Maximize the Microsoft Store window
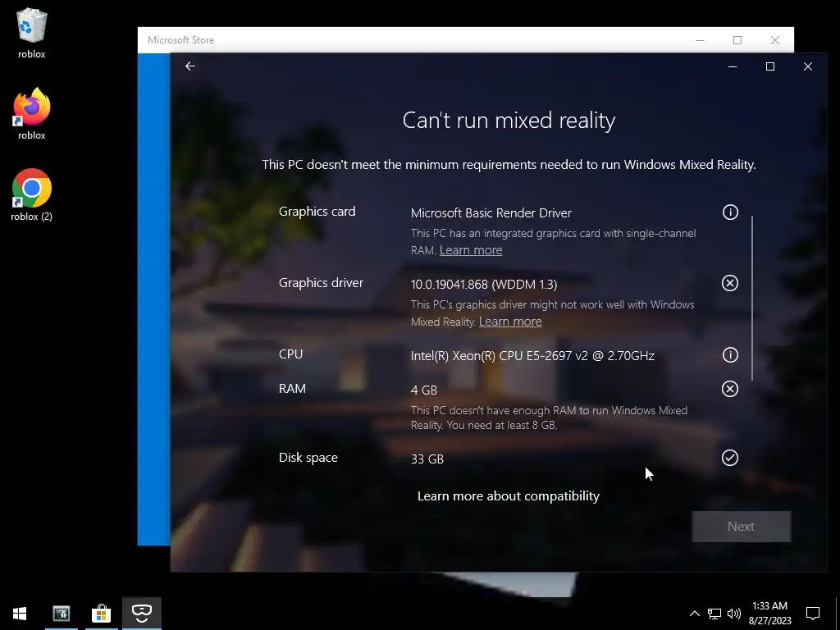This screenshot has width=840, height=630. [x=737, y=40]
